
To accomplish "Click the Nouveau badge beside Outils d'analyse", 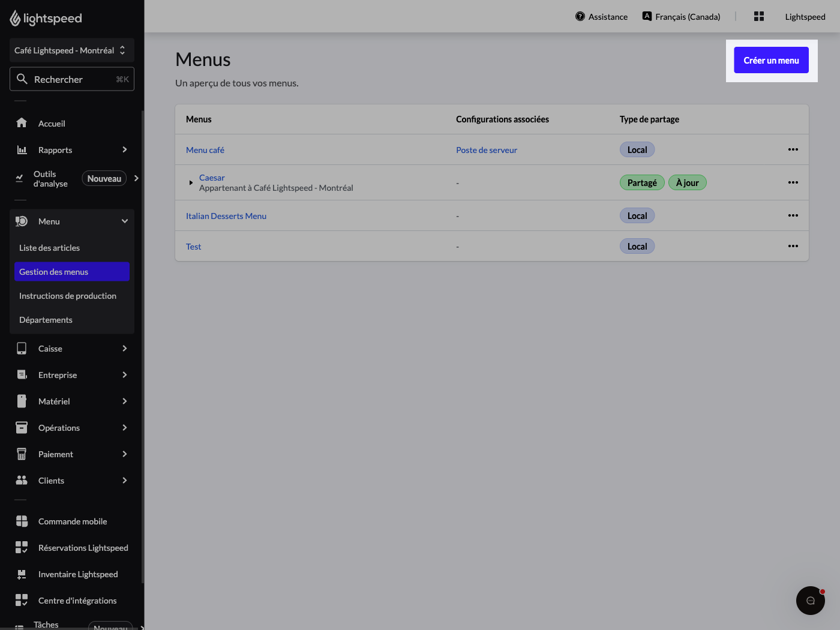I will coord(104,178).
